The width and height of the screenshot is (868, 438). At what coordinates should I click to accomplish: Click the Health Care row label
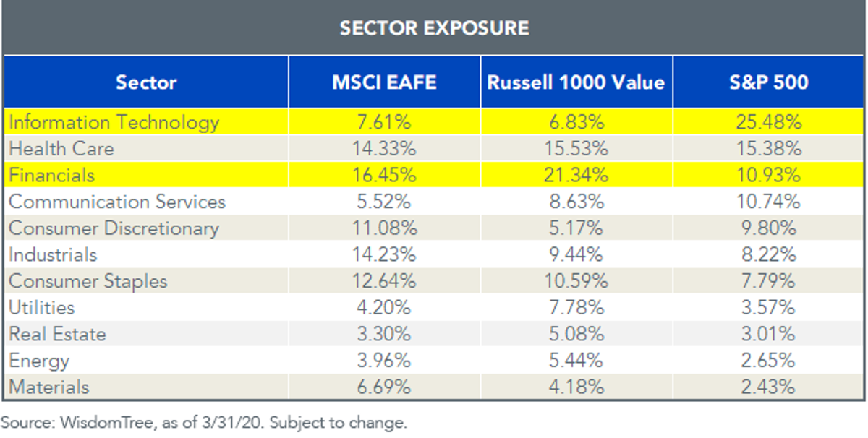click(61, 149)
